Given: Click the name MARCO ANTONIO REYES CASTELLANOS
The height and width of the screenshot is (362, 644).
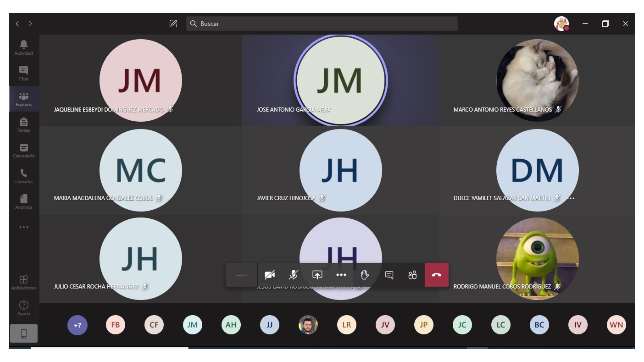Looking at the screenshot, I should (502, 110).
